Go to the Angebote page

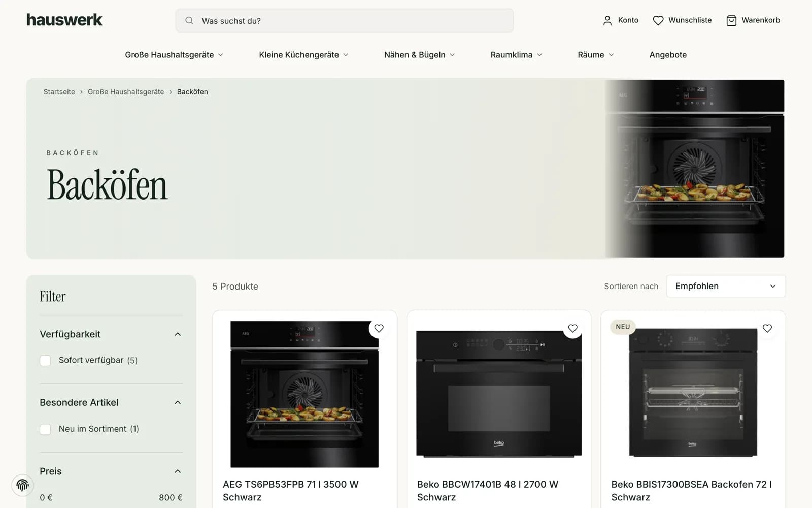pyautogui.click(x=668, y=55)
